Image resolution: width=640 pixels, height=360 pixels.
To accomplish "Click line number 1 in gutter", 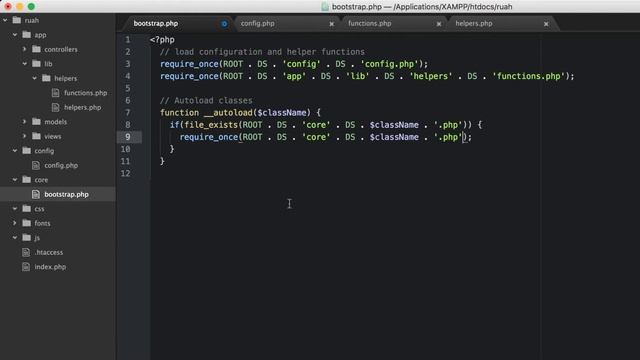I will pyautogui.click(x=128, y=40).
